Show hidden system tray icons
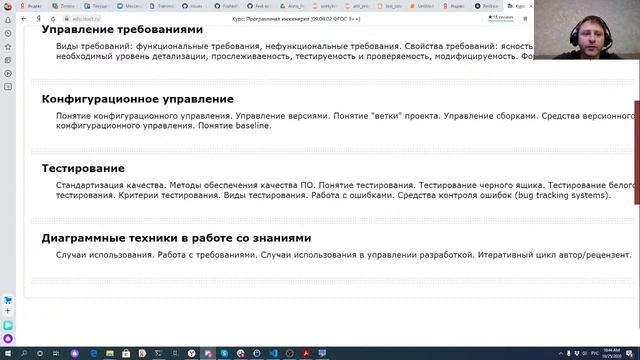The width and height of the screenshot is (640, 360). [561, 353]
